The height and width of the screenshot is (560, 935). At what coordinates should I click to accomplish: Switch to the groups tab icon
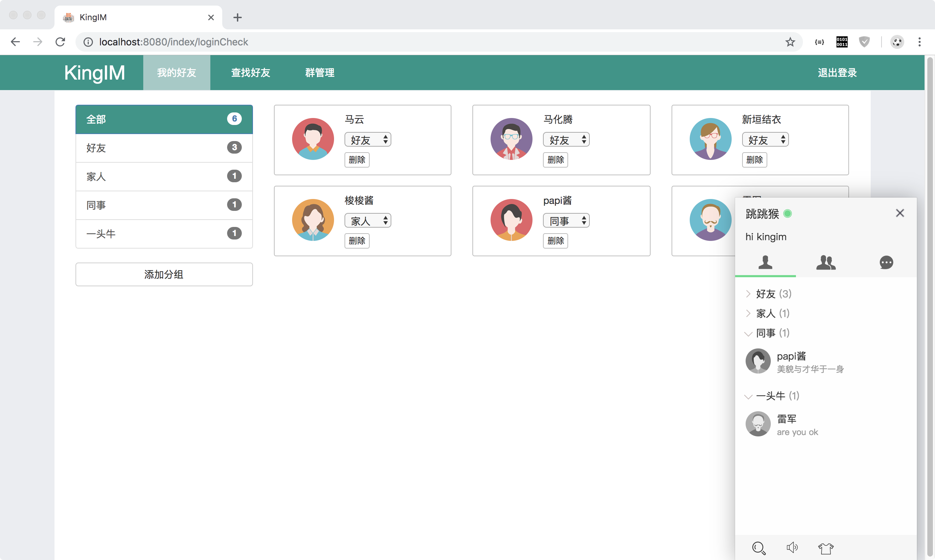coord(826,262)
